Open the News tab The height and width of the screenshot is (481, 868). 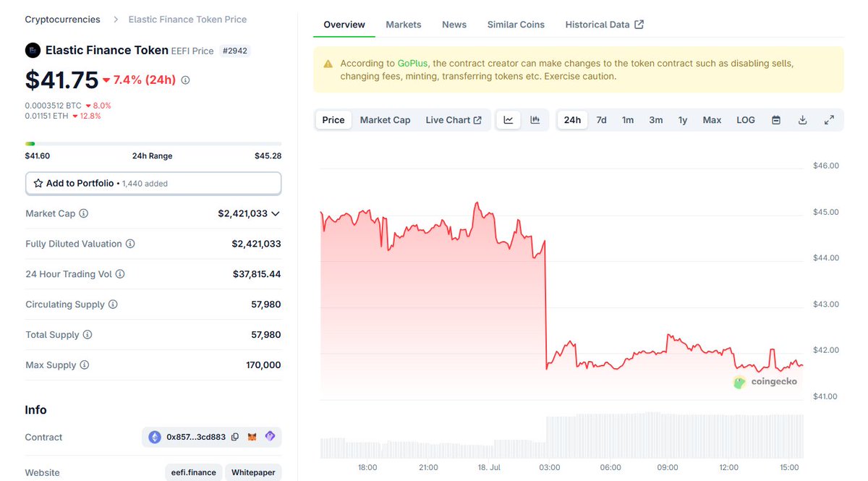pyautogui.click(x=454, y=25)
